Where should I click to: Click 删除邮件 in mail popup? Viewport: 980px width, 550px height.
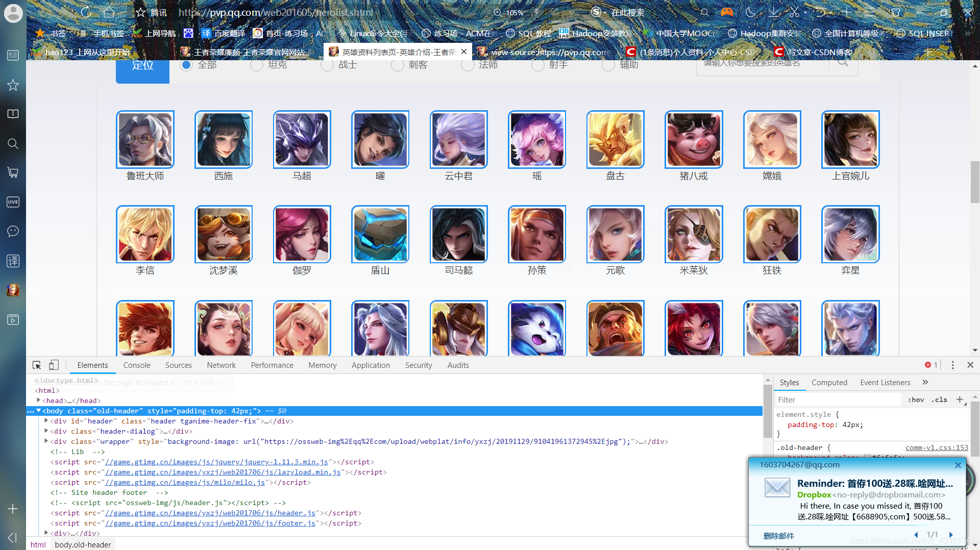coord(778,536)
